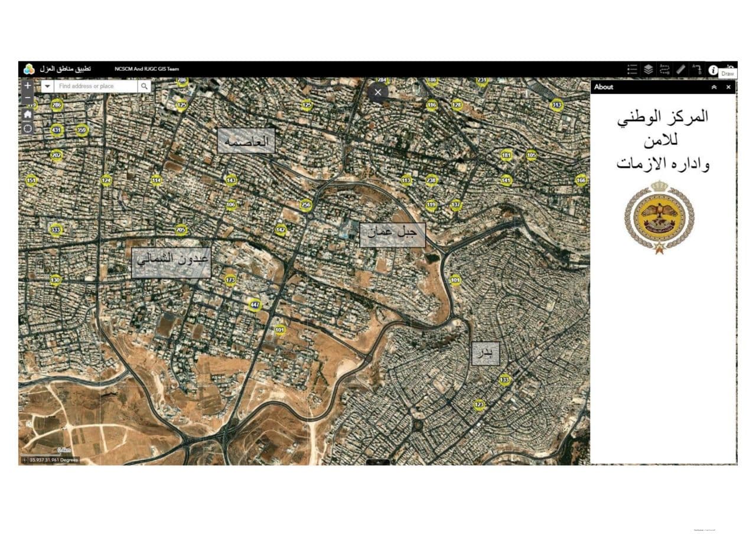Click the app logo in header
The width and height of the screenshot is (756, 534).
(29, 69)
